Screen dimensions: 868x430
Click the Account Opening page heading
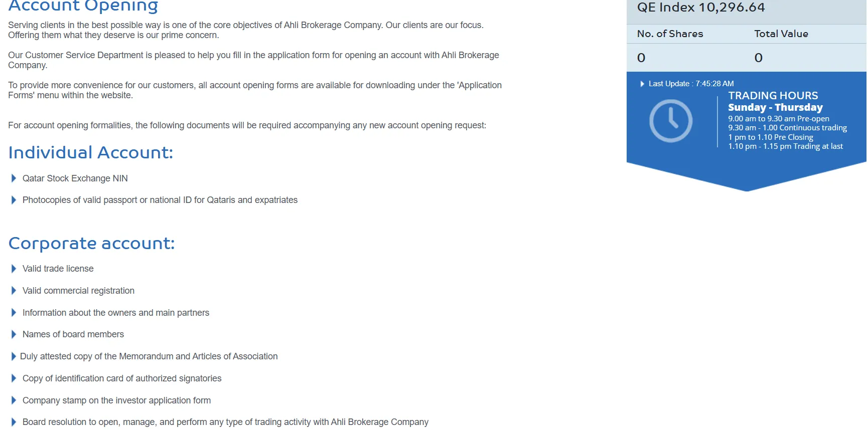tap(83, 6)
